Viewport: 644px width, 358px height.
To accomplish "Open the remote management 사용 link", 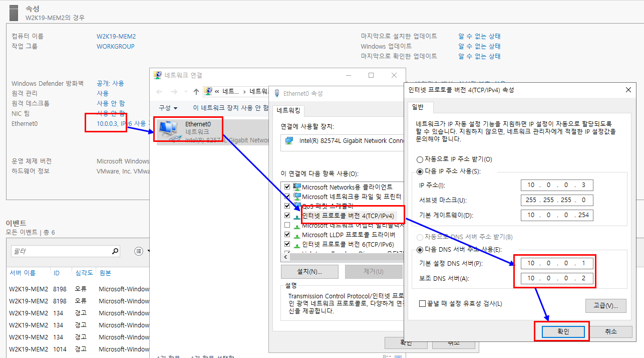I will 103,93.
